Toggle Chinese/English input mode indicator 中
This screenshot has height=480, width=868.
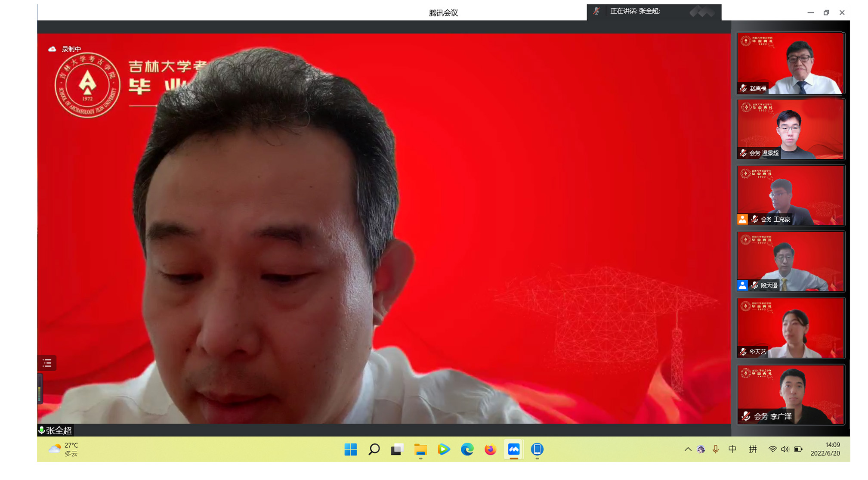point(732,449)
